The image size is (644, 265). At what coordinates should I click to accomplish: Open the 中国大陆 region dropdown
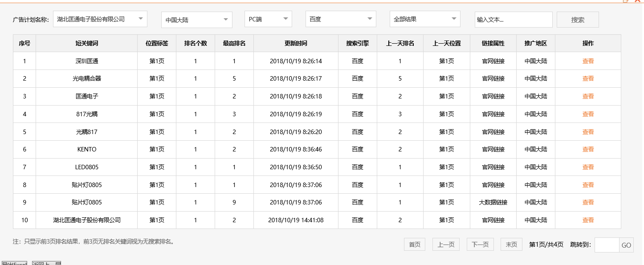196,19
